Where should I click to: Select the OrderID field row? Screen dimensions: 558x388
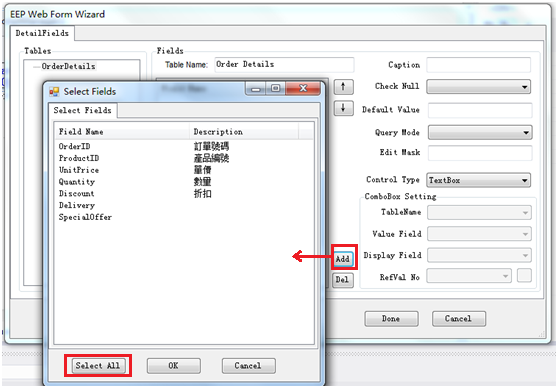[x=184, y=146]
